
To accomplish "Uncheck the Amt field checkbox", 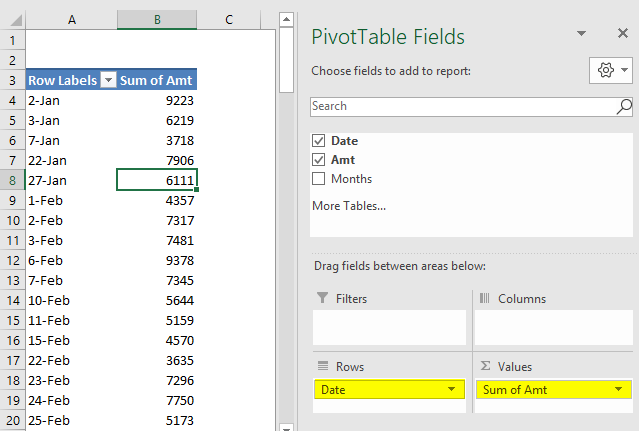I will point(319,160).
